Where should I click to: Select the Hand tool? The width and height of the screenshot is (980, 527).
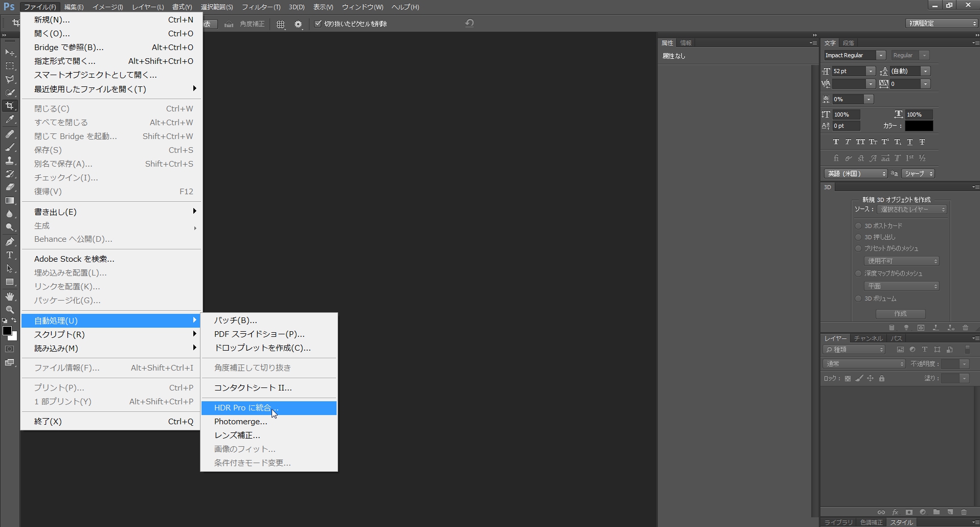[x=10, y=296]
